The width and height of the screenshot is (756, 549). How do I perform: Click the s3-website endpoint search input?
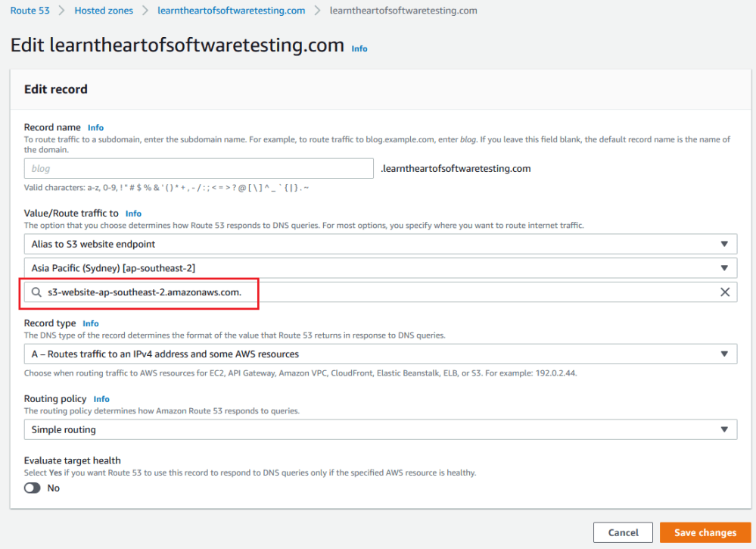pos(378,292)
